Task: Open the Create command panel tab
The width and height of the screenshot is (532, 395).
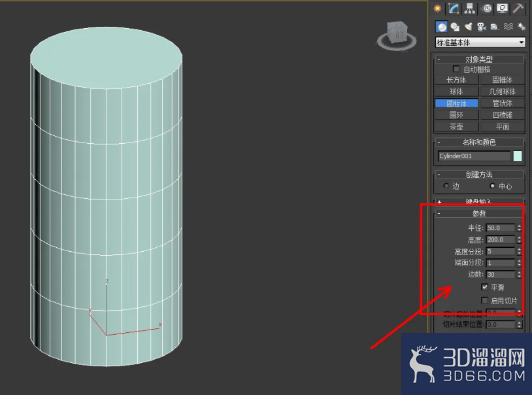Action: click(x=438, y=9)
